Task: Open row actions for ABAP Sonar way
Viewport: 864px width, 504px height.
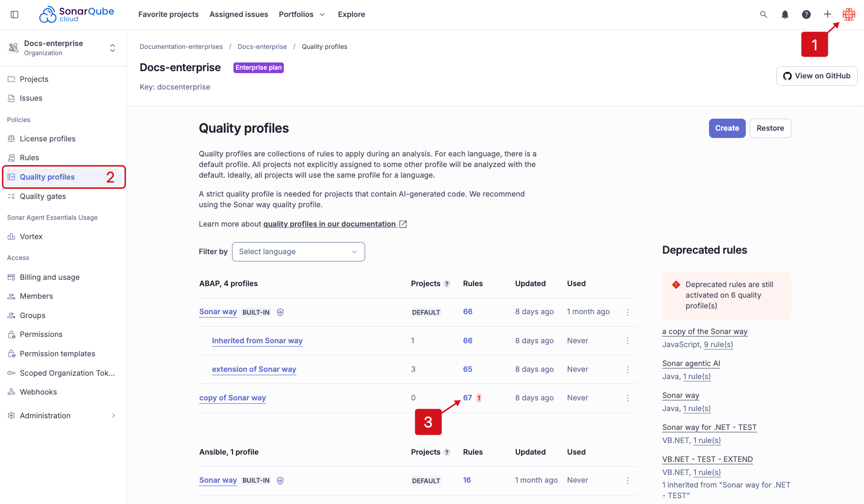Action: [628, 312]
